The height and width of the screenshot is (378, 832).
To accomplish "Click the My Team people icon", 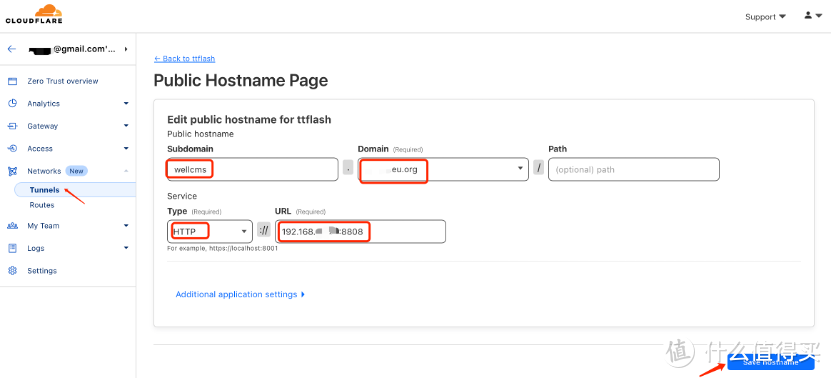I will tap(13, 226).
